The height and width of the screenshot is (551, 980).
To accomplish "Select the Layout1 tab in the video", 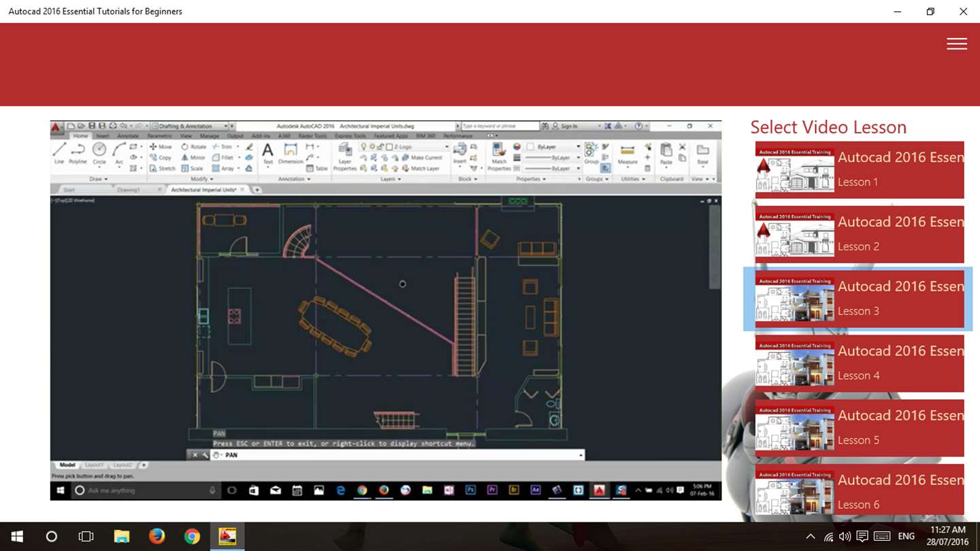I will [x=94, y=465].
